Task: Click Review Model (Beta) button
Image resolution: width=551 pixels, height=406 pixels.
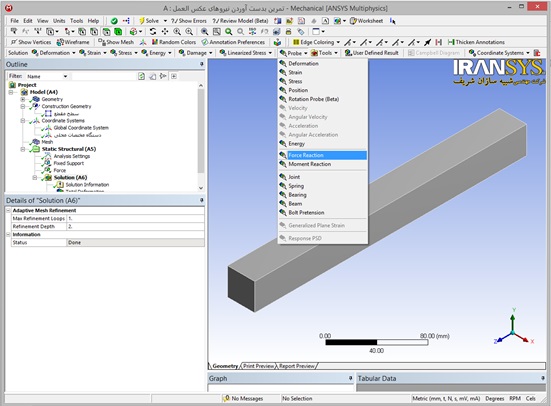Action: (240, 21)
